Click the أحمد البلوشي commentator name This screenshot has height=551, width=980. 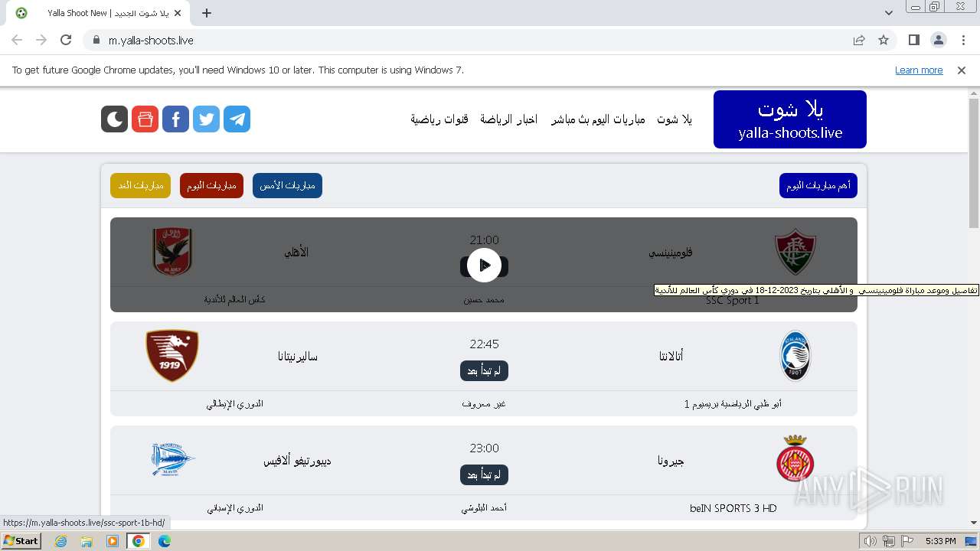tap(484, 507)
